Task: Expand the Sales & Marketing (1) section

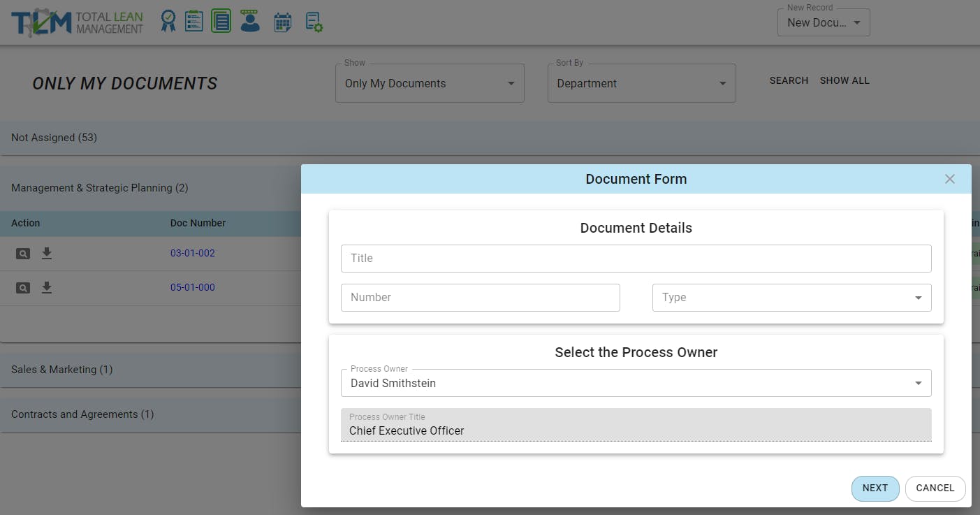Action: click(62, 370)
